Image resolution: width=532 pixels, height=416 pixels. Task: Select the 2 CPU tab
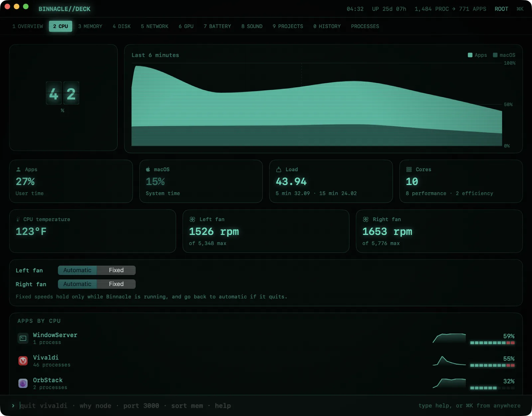(x=61, y=26)
